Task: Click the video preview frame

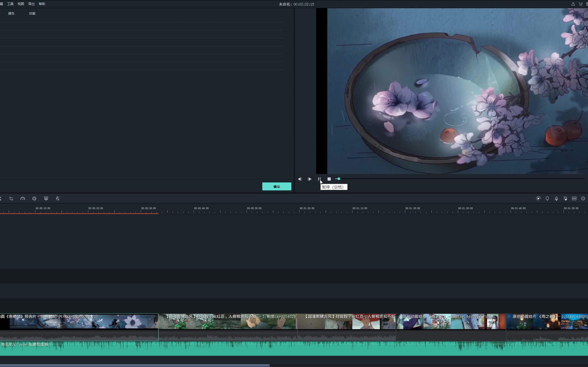Action: [452, 91]
